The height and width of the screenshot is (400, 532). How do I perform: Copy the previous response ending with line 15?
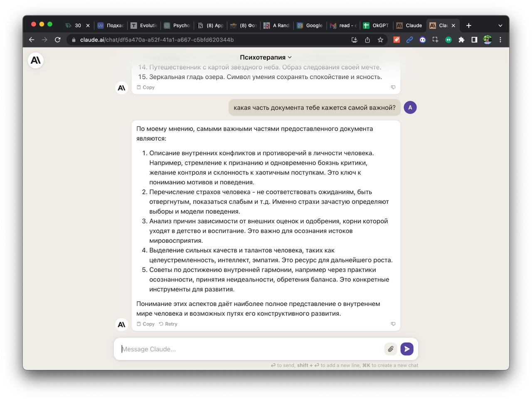145,87
